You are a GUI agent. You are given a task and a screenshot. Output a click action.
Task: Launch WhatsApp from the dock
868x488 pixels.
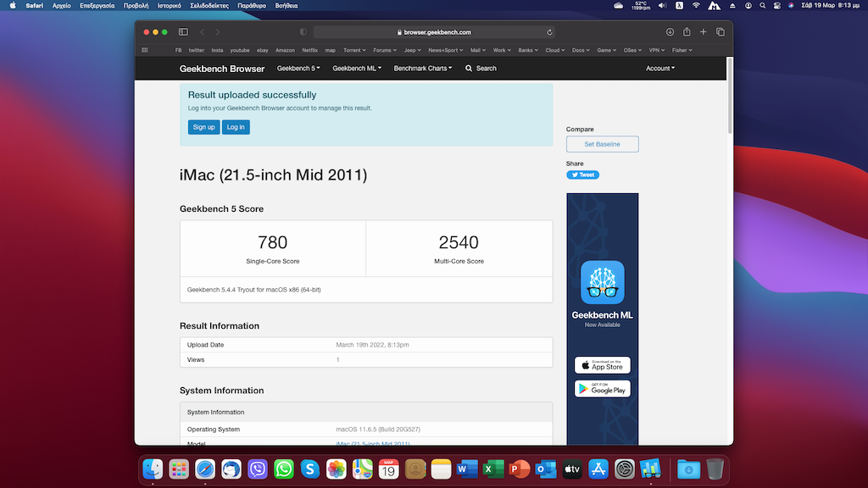pyautogui.click(x=284, y=469)
